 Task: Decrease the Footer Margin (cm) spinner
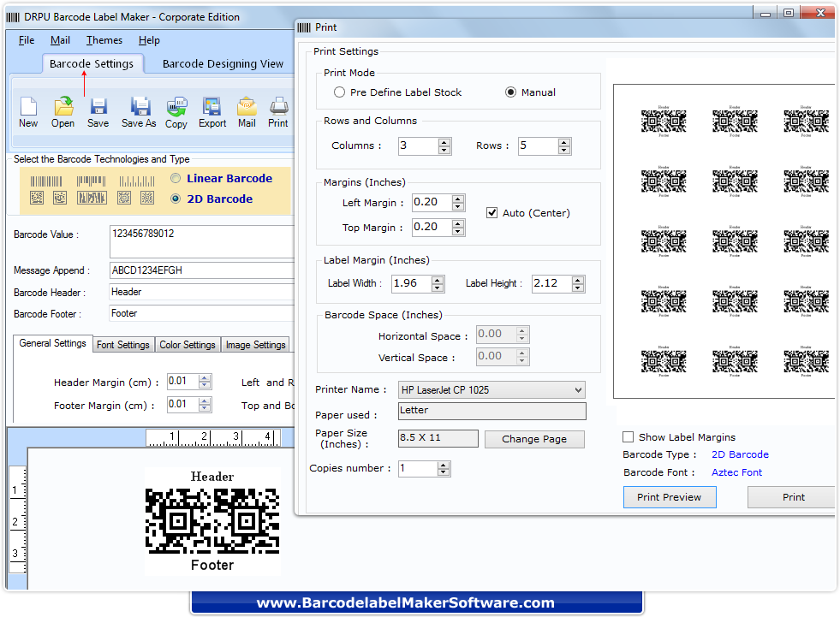(205, 408)
